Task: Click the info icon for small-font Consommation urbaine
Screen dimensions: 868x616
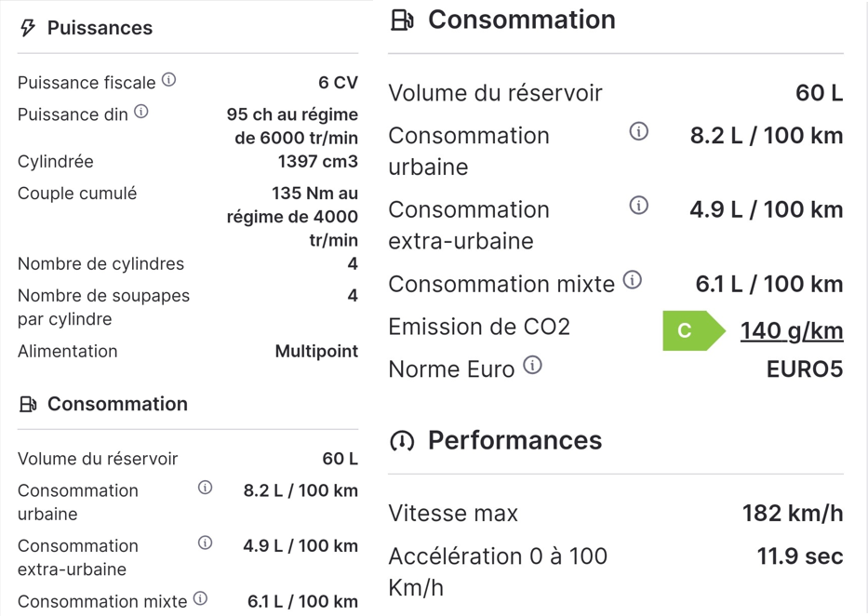Action: coord(206,488)
